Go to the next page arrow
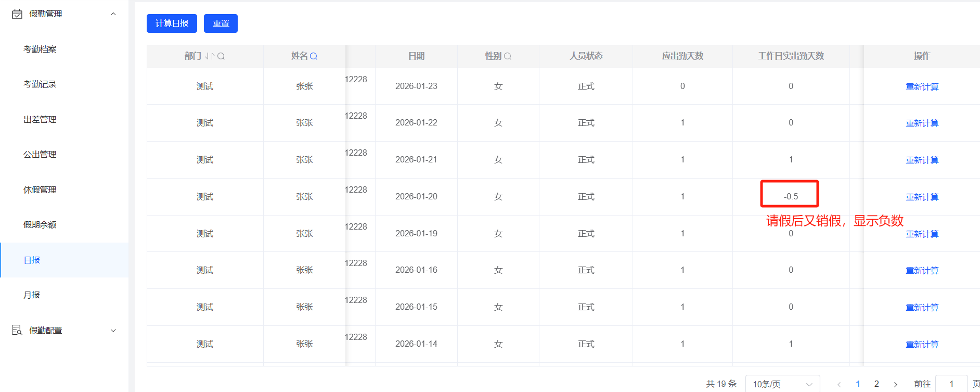 pos(896,384)
